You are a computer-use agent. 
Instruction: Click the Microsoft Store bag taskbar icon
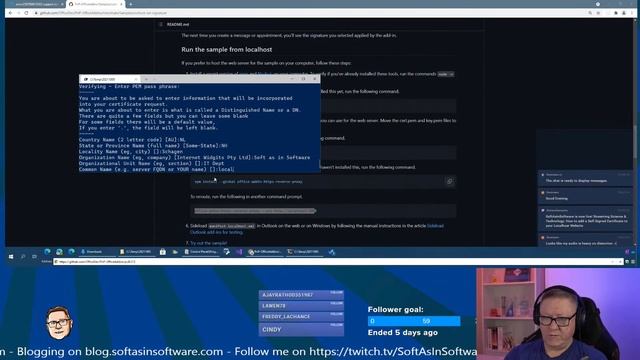(x=163, y=252)
